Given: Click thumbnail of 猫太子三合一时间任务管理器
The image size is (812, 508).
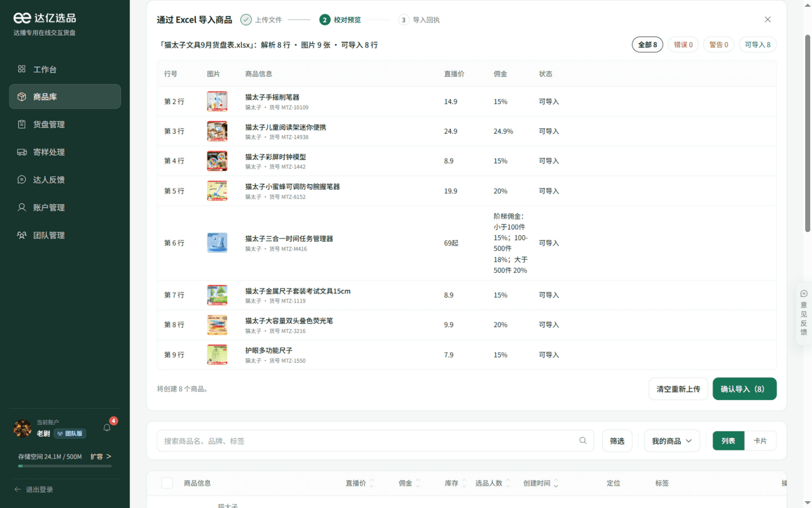Looking at the screenshot, I should coord(217,243).
